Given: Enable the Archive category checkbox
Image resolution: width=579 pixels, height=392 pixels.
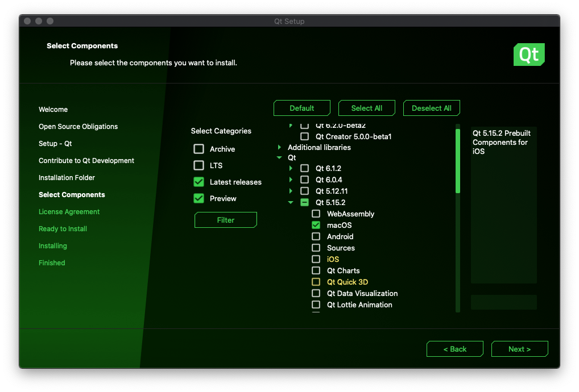Looking at the screenshot, I should point(198,149).
